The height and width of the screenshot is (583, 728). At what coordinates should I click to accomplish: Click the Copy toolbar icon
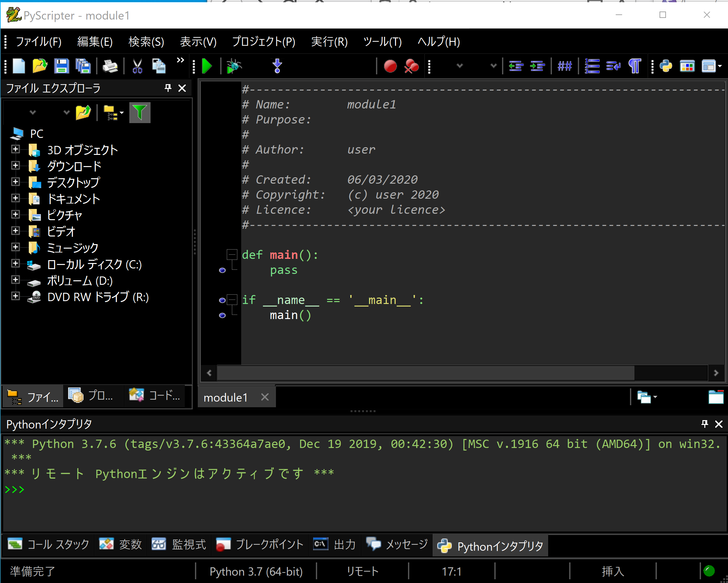[x=159, y=66]
